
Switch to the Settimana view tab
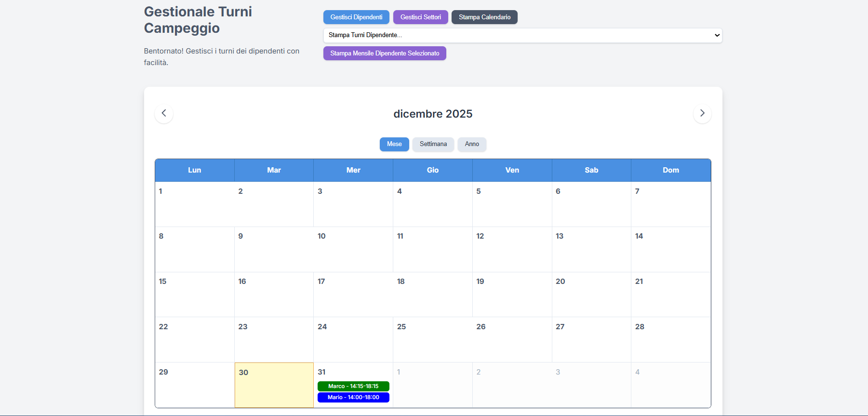pos(433,144)
